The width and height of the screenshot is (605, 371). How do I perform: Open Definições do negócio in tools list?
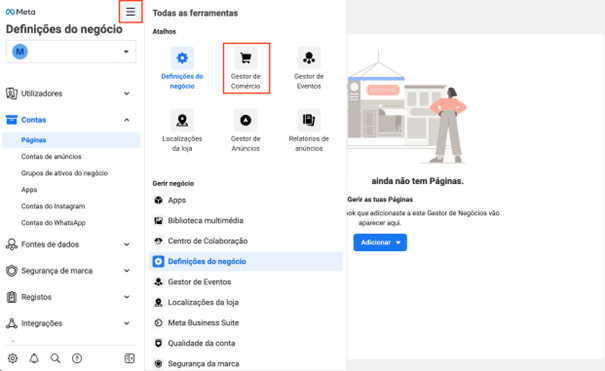[246, 261]
